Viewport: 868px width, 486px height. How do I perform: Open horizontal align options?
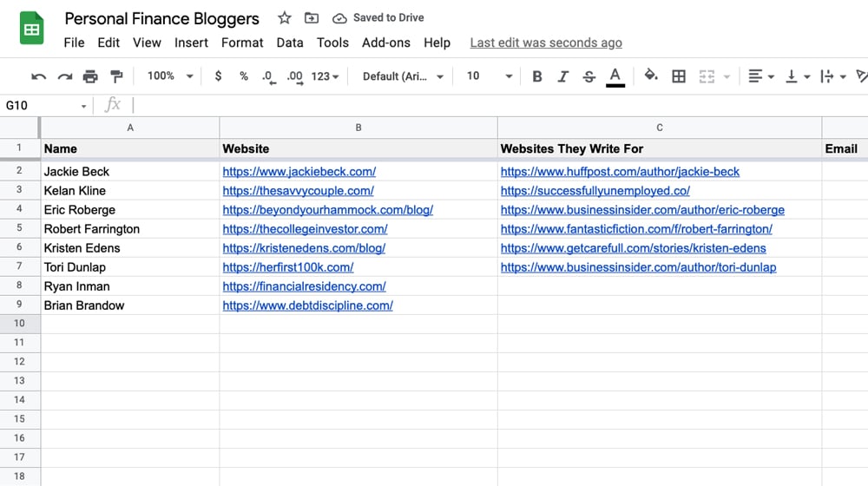tap(760, 76)
